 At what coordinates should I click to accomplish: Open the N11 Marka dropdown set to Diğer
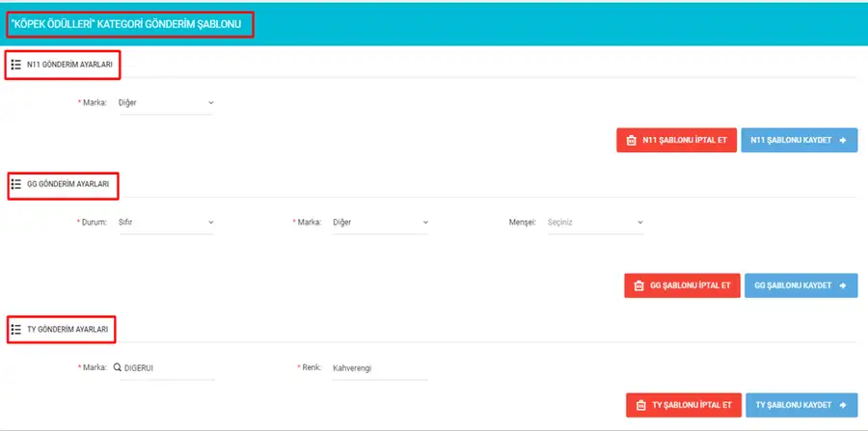[166, 103]
